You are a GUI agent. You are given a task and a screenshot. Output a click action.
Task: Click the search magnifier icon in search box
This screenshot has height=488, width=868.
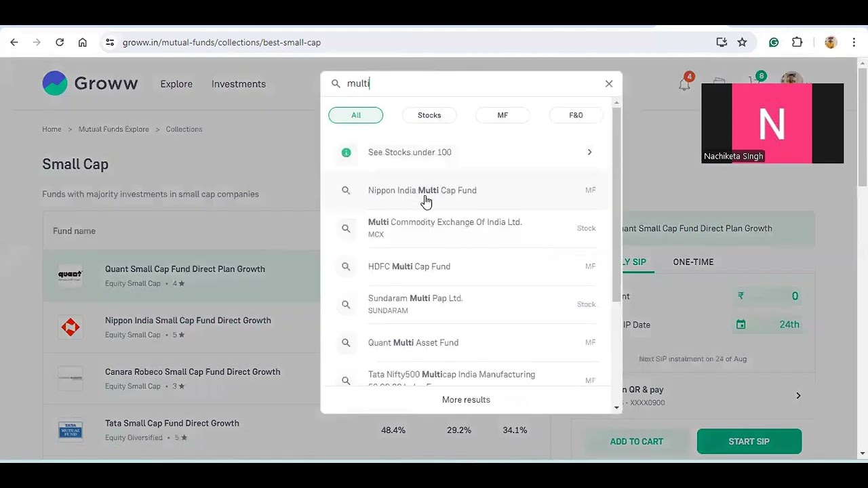click(x=336, y=83)
